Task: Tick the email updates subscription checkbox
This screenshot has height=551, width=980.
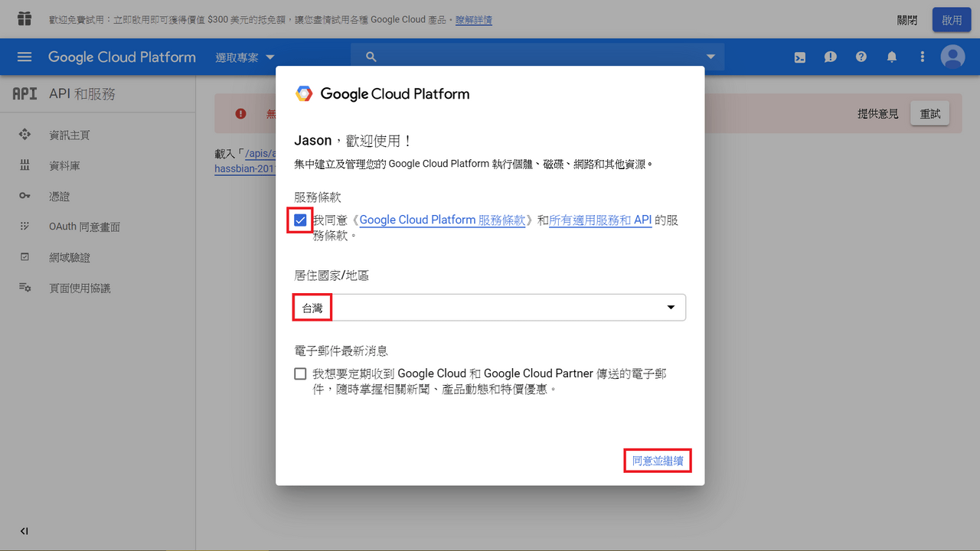Action: pyautogui.click(x=300, y=374)
